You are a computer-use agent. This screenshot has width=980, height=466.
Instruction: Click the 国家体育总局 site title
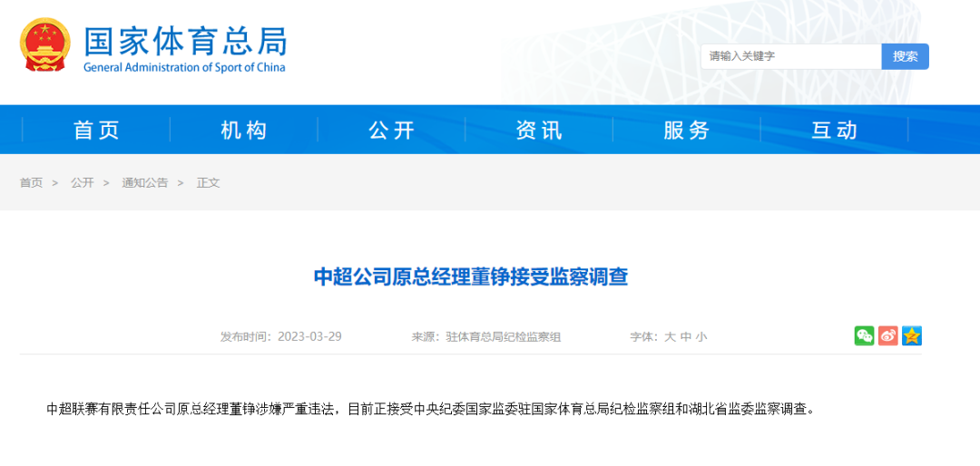pos(186,42)
